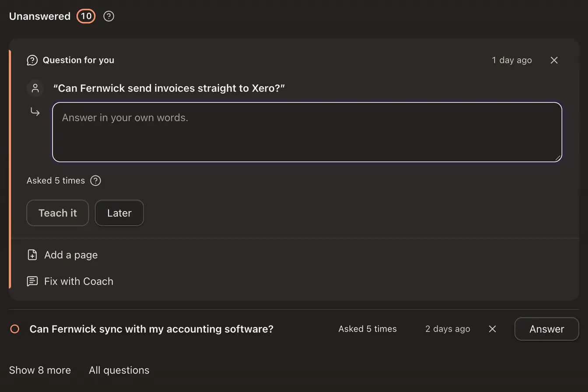The height and width of the screenshot is (392, 588).
Task: Click the Unanswered heading
Action: [x=40, y=16]
